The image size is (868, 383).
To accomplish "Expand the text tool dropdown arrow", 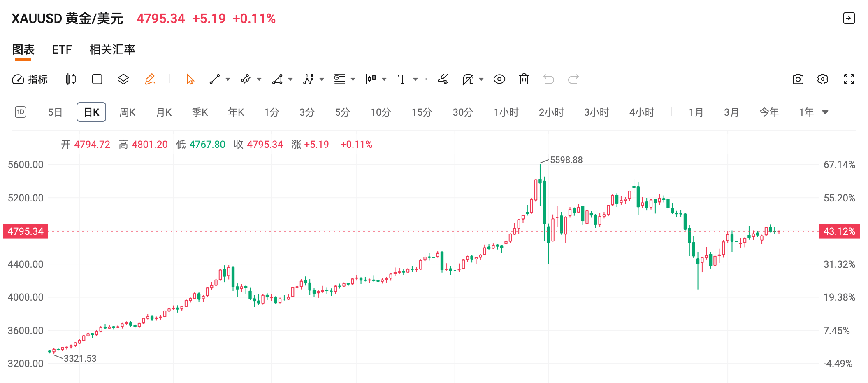I will point(415,79).
